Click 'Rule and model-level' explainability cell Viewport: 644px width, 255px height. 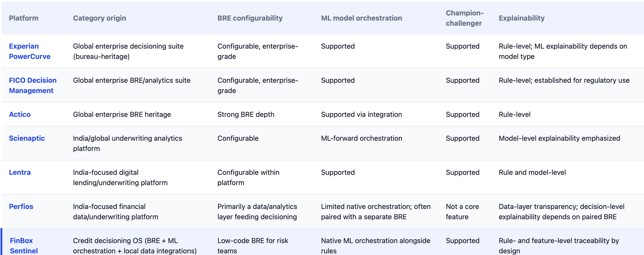click(x=532, y=172)
